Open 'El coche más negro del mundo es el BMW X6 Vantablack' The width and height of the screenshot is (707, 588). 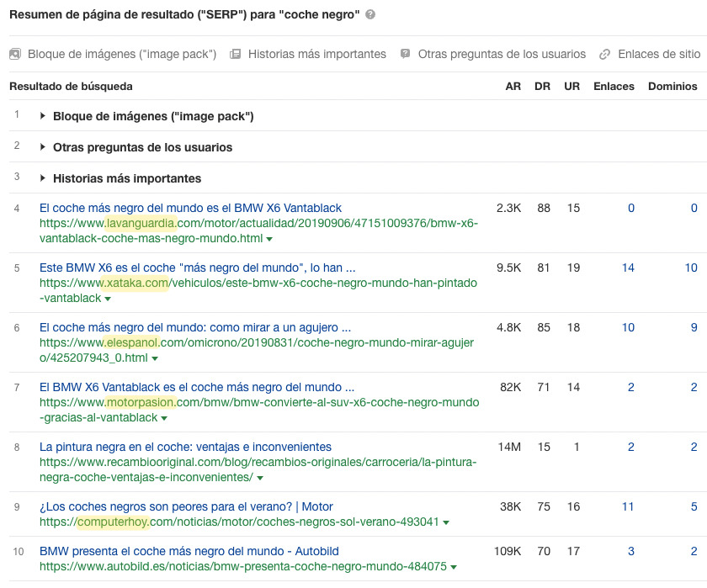(190, 208)
